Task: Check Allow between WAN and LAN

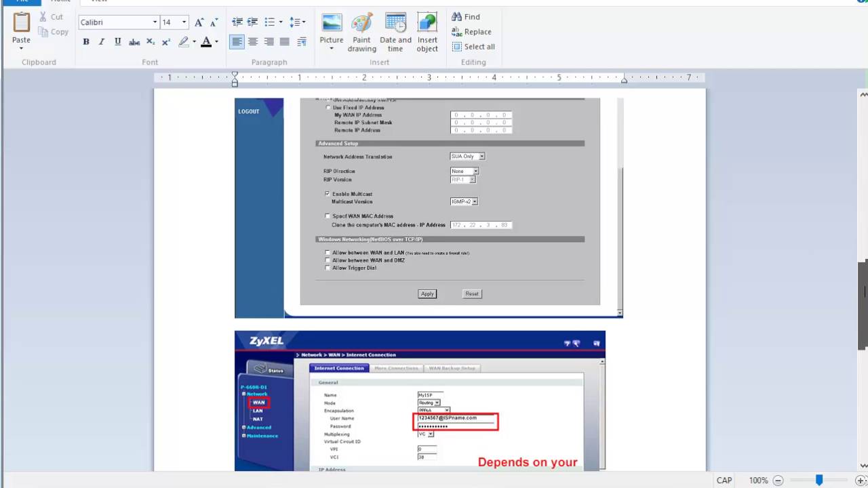Action: [x=328, y=253]
